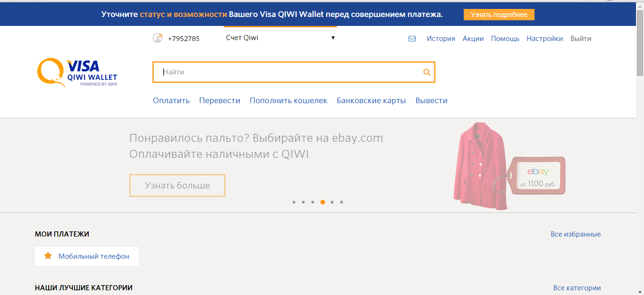Viewport: 644px width, 295px height.
Task: Click the dropdown arrow next to Счет Qiwi
Action: pos(333,38)
